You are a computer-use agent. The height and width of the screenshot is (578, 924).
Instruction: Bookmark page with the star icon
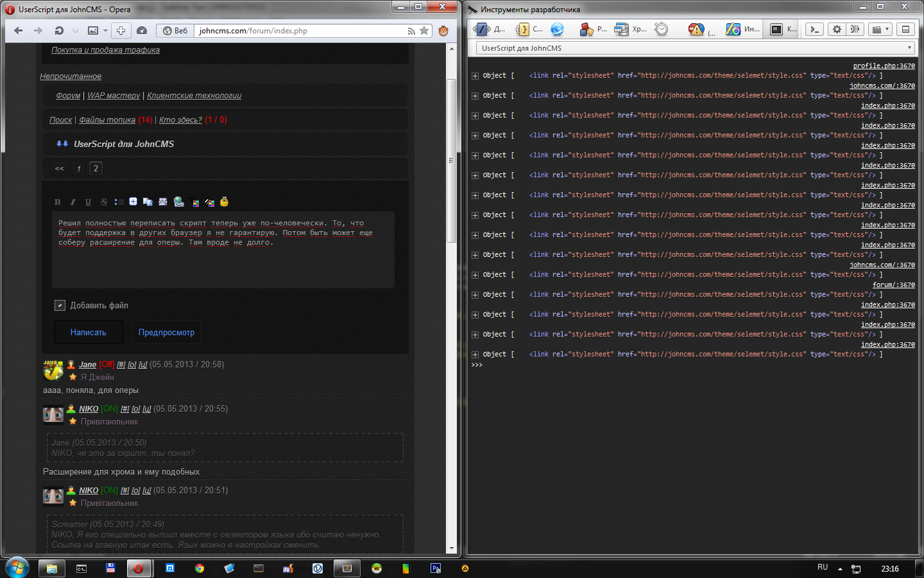pyautogui.click(x=424, y=30)
